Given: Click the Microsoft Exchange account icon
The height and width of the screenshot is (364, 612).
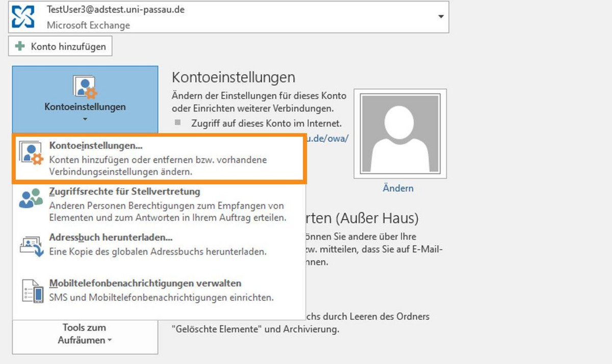Looking at the screenshot, I should click(x=23, y=16).
